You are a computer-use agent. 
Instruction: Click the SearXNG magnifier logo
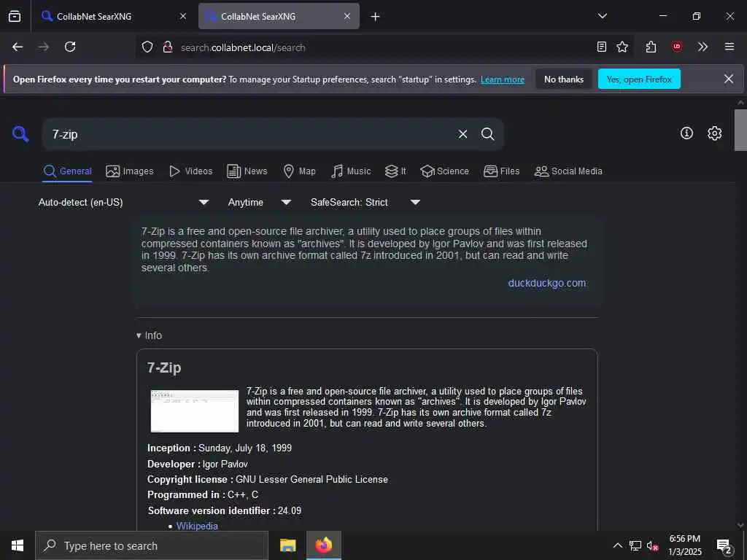tap(20, 134)
